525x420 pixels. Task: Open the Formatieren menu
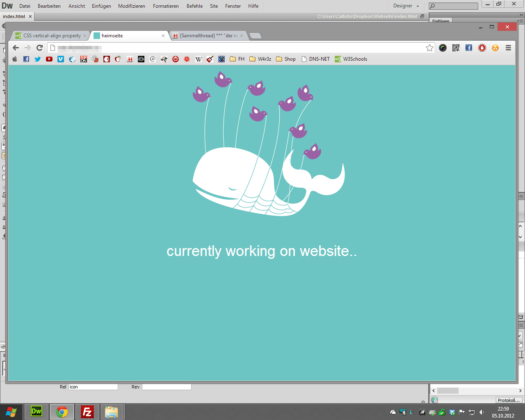coord(166,6)
